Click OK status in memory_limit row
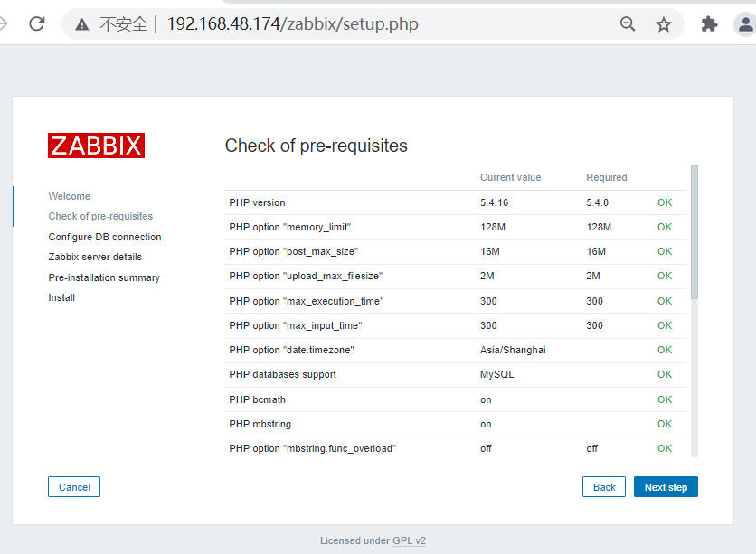756x554 pixels. pos(665,227)
